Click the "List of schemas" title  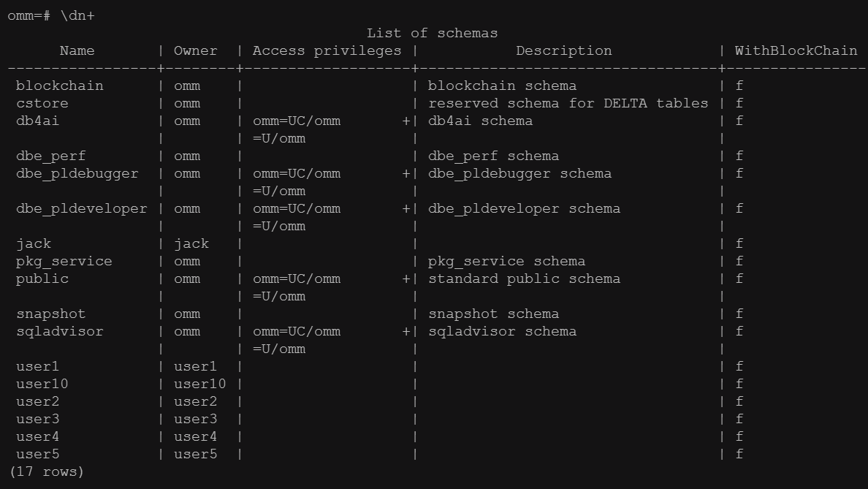pos(432,33)
